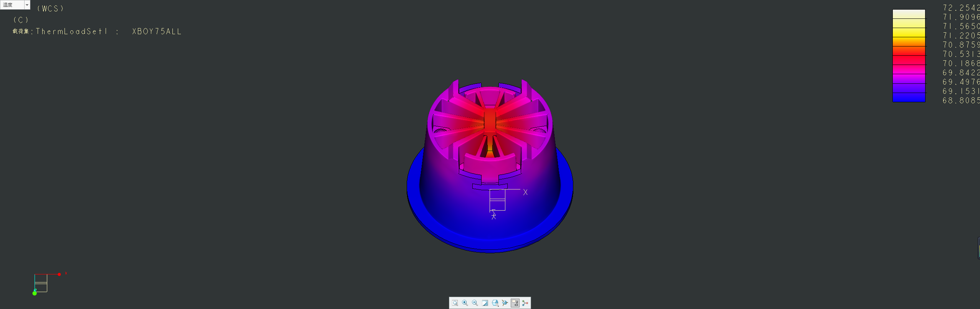Click the 温度 quantity field

point(12,5)
